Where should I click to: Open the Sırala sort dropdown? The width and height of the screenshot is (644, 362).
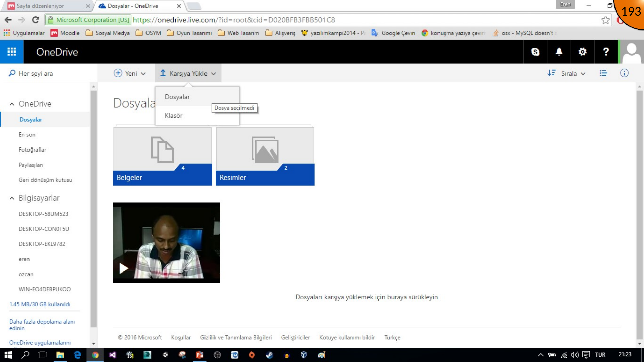tap(566, 73)
